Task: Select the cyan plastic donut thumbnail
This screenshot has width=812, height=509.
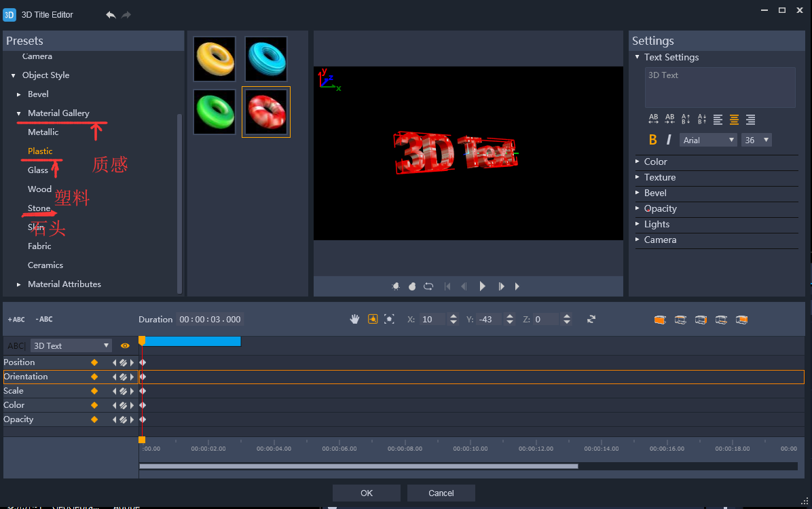Action: [x=266, y=59]
